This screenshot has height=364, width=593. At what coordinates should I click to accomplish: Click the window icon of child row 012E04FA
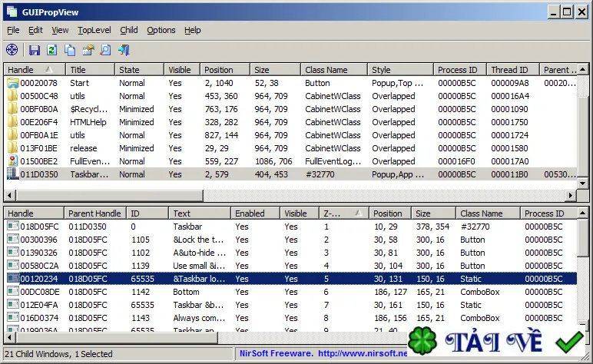(13, 305)
